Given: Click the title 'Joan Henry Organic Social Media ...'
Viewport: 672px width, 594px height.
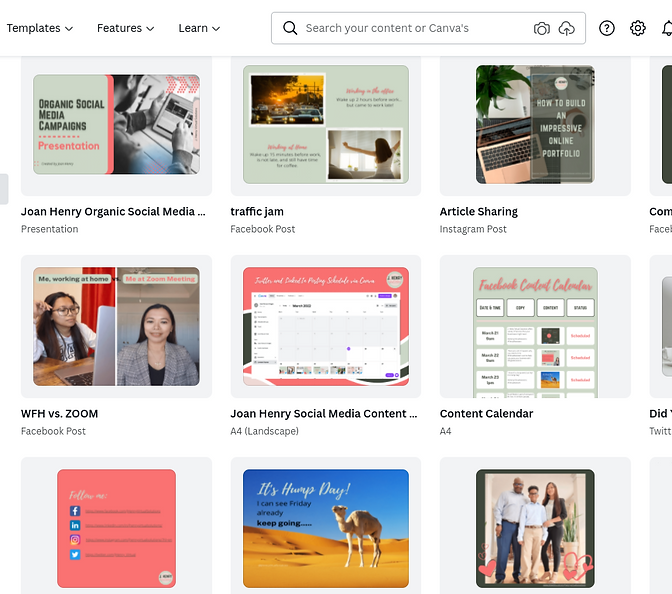Looking at the screenshot, I should click(x=113, y=212).
